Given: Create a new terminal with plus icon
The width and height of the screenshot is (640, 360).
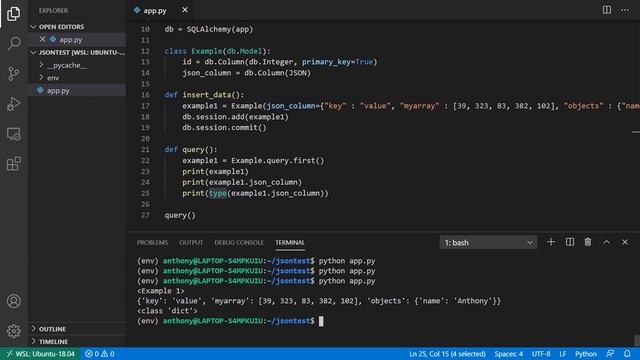Looking at the screenshot, I should 551,242.
